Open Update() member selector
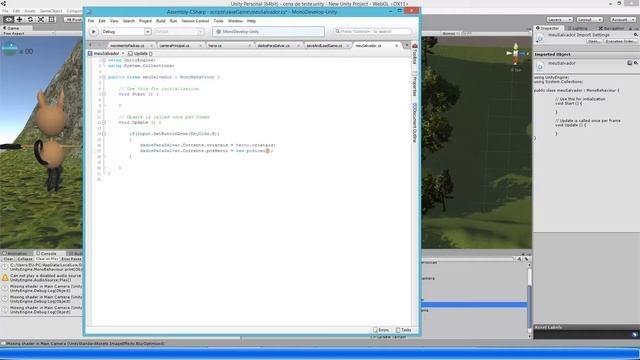This screenshot has height=360, width=640. click(x=140, y=53)
